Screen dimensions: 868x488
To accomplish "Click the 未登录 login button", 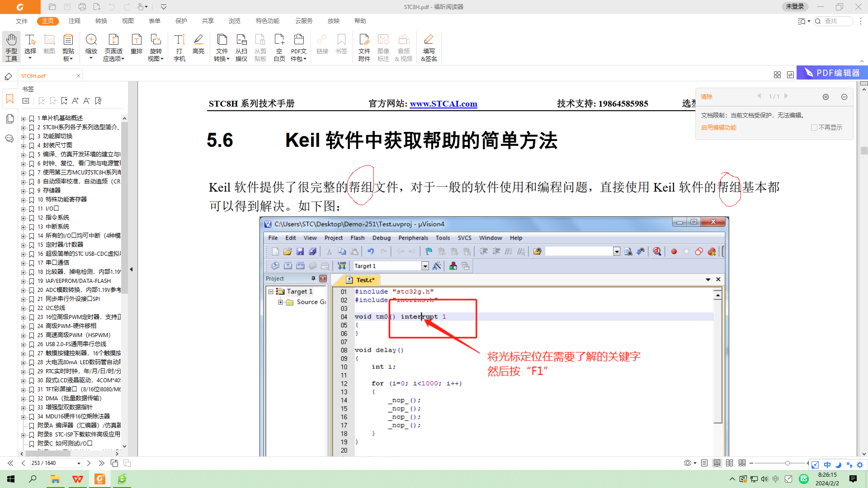I will click(x=795, y=6).
